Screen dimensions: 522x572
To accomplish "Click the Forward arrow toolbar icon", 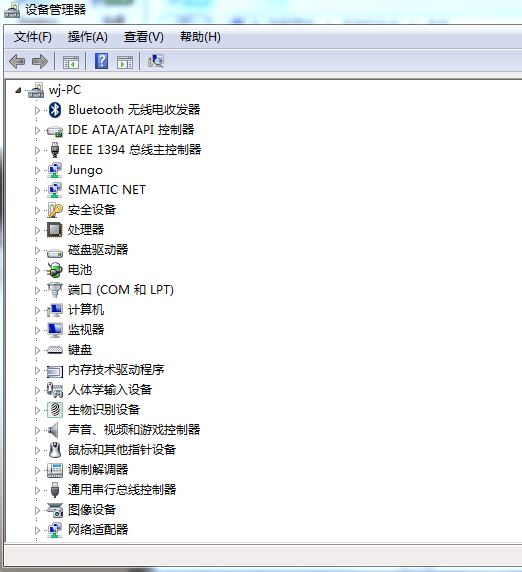I will coord(40,61).
